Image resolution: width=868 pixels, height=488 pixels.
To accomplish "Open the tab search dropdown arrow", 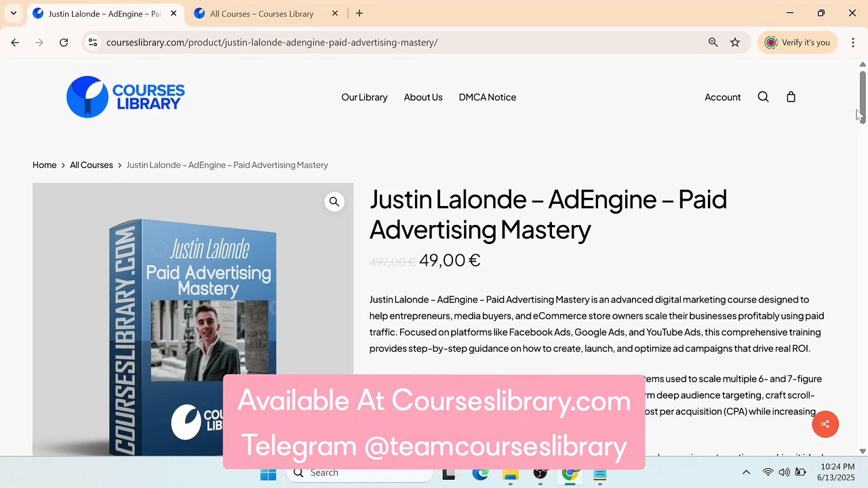I will [13, 13].
